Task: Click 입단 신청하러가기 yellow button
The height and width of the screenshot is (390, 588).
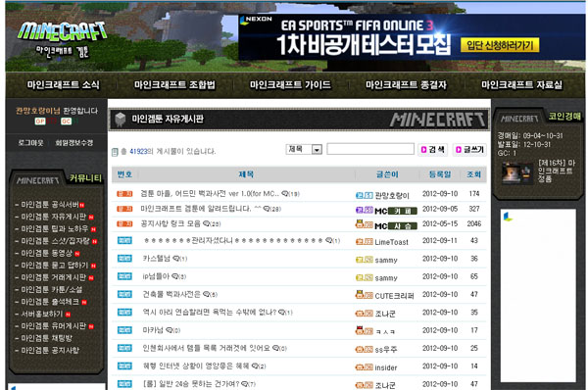Action: [500, 45]
